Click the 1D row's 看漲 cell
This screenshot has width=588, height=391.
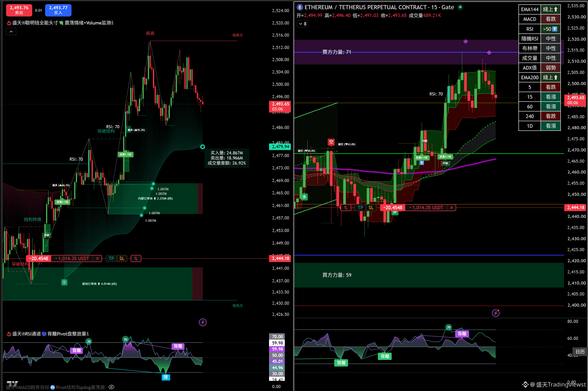click(x=551, y=126)
